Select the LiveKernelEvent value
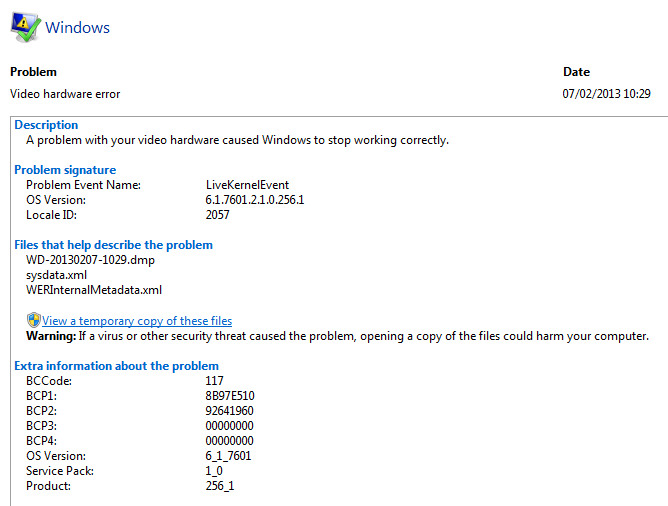 [x=247, y=185]
